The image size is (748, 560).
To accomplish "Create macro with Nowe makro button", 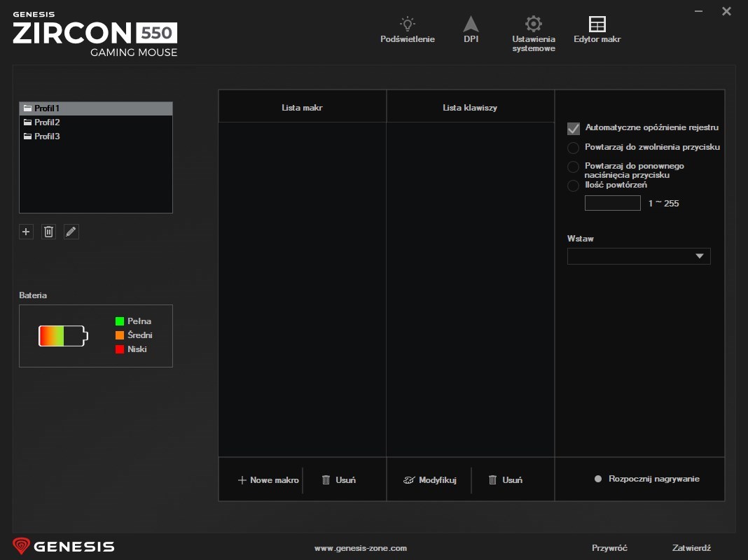I will coord(268,480).
